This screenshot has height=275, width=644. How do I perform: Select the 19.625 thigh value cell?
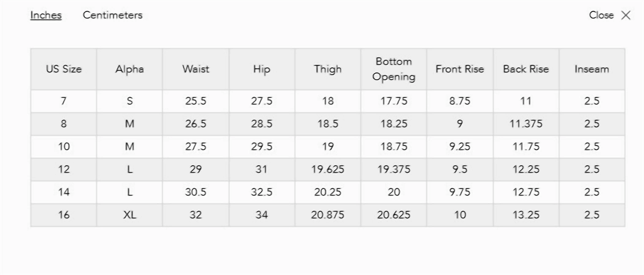328,169
